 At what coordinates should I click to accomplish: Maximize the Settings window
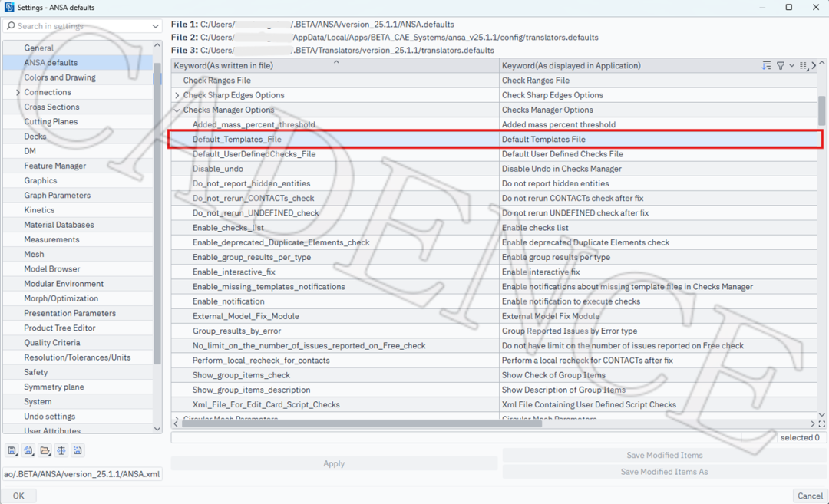(x=789, y=8)
